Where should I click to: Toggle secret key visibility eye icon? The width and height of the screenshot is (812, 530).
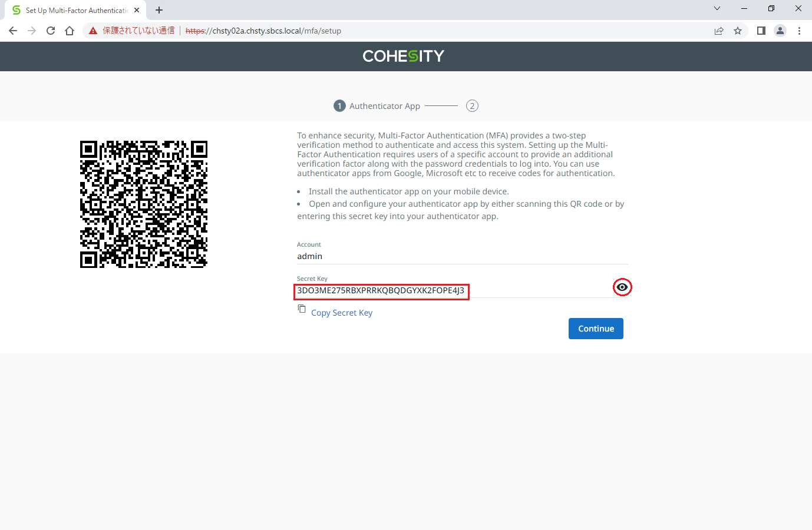[x=622, y=287]
